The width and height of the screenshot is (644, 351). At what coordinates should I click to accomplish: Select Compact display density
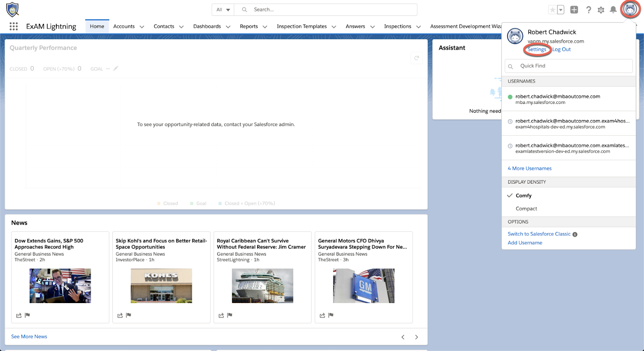[526, 209]
